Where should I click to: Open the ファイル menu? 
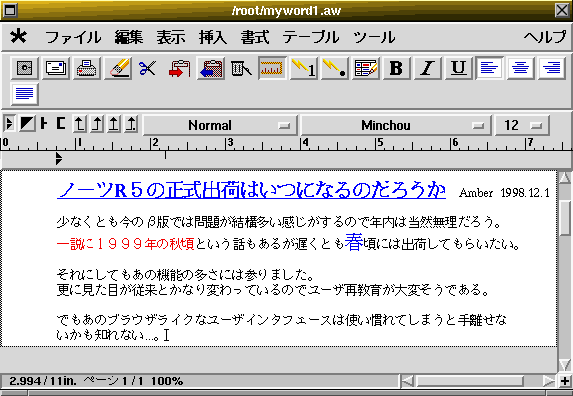point(73,37)
